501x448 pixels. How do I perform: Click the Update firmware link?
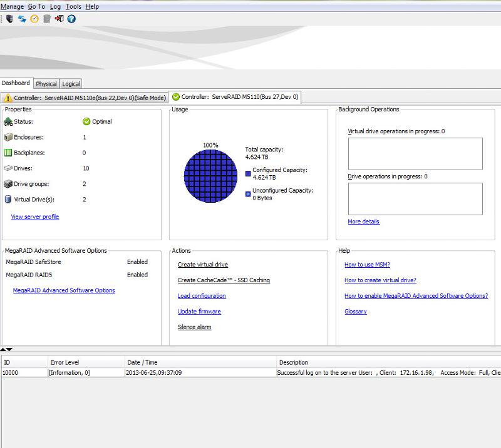tap(199, 312)
